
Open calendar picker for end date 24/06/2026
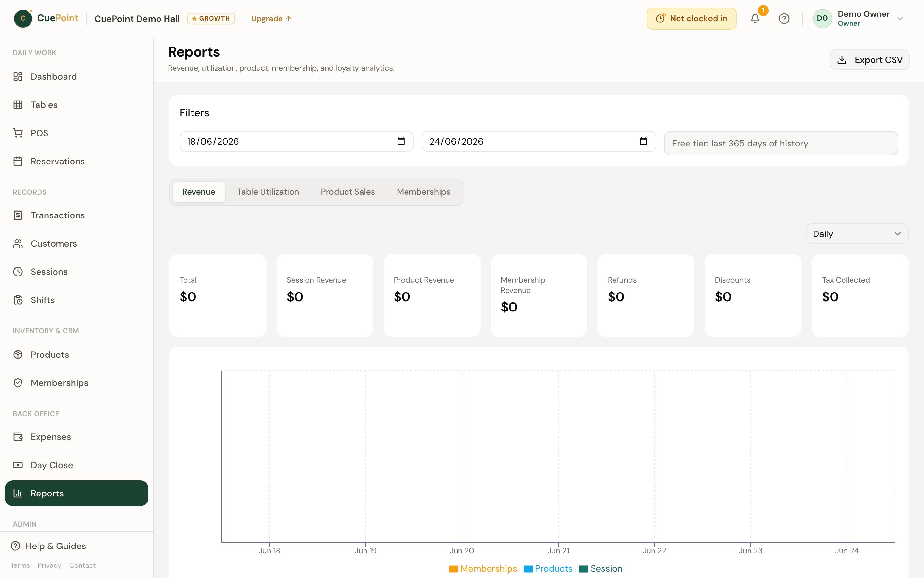tap(643, 141)
